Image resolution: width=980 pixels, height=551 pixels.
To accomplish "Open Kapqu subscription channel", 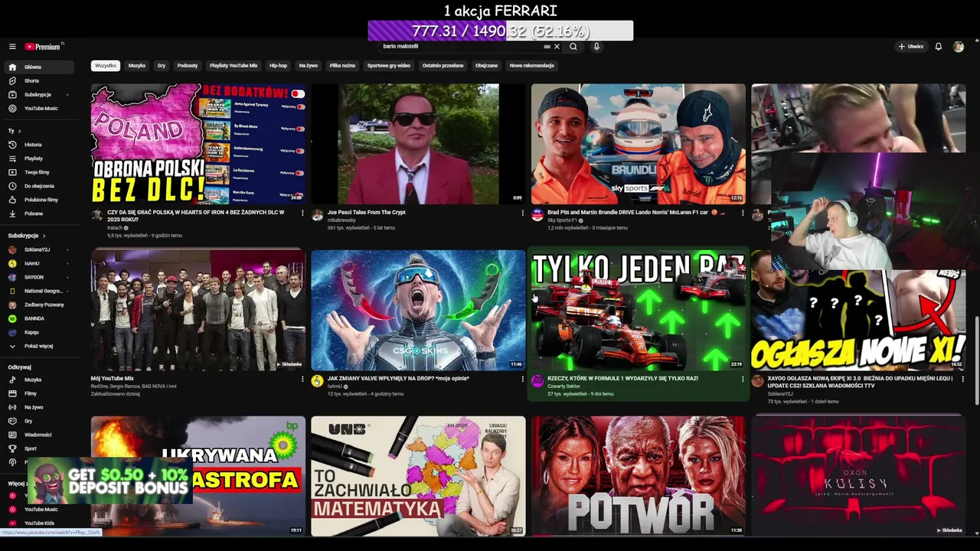I will 38,332.
